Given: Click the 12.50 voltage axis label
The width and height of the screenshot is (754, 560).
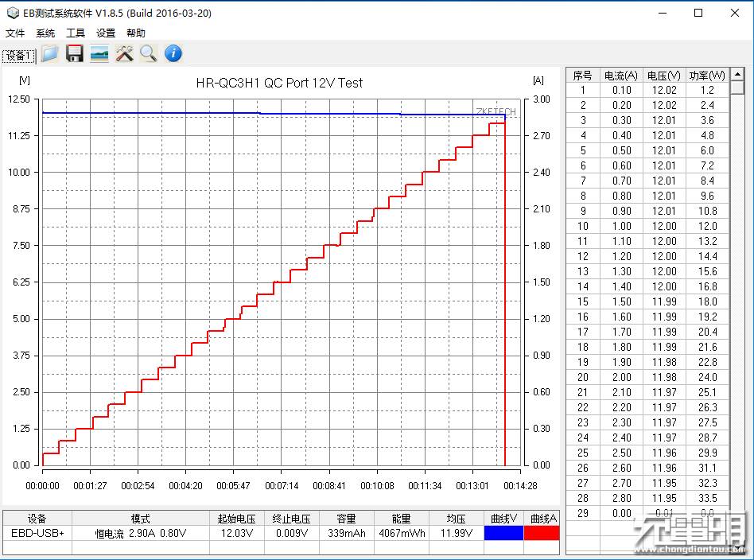Looking at the screenshot, I should 19,99.
